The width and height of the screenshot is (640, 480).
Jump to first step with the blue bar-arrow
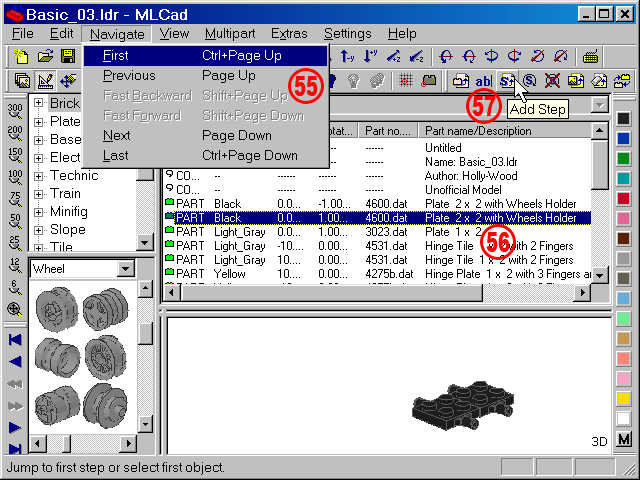click(15, 340)
